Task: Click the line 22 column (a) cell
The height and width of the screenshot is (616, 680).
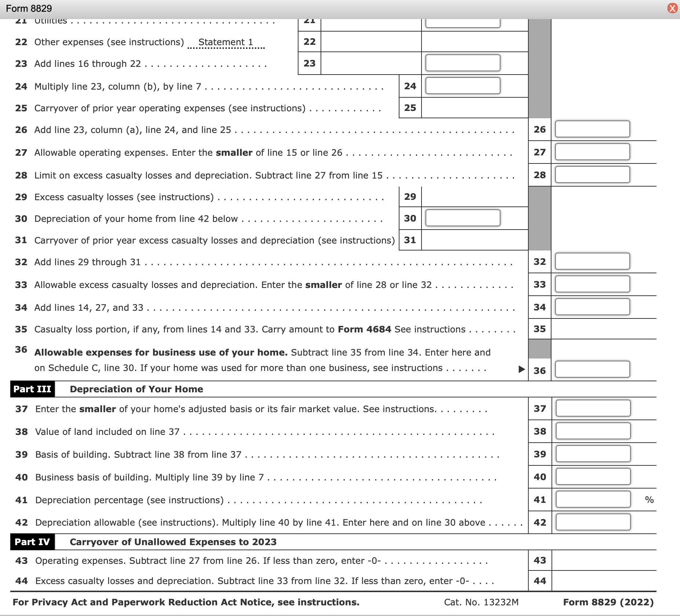Action: 371,42
